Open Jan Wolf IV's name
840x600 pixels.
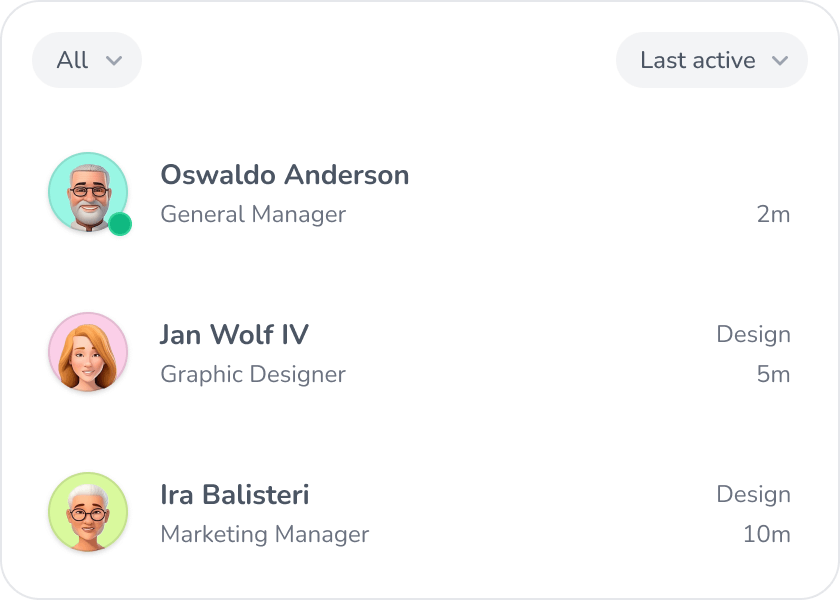click(x=235, y=334)
